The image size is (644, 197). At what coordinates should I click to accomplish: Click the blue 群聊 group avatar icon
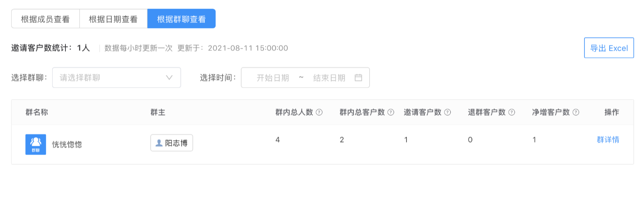pos(36,145)
